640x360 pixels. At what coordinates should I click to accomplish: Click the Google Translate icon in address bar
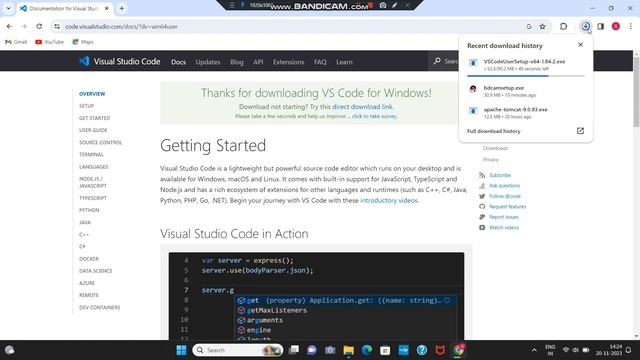coord(529,27)
